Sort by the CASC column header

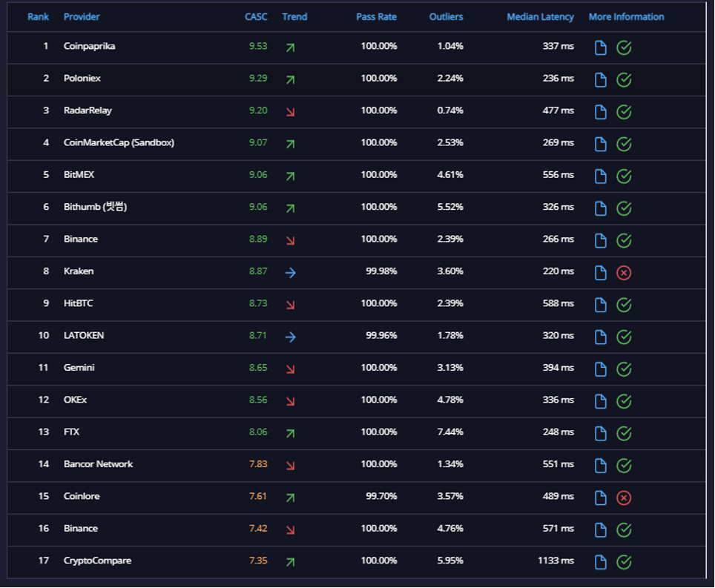tap(256, 17)
